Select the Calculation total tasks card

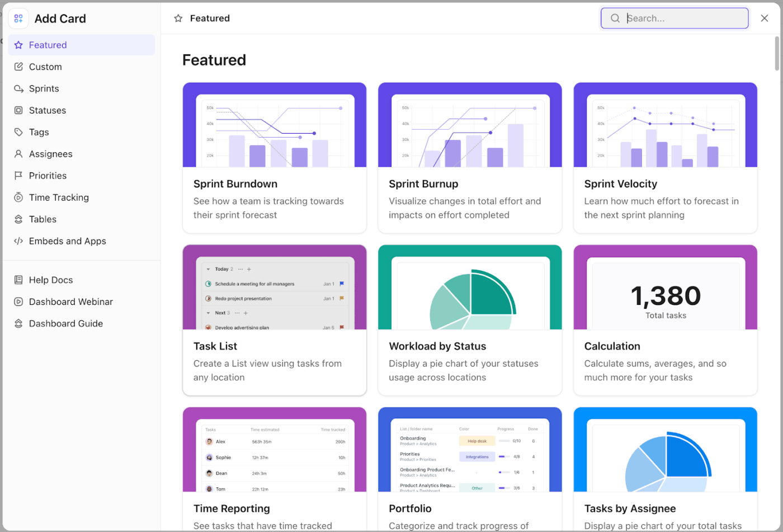coord(665,321)
